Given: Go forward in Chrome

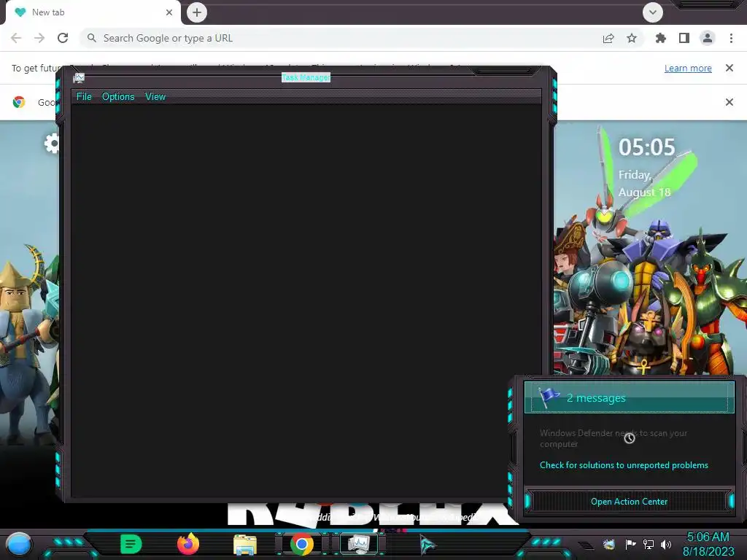Looking at the screenshot, I should (39, 38).
